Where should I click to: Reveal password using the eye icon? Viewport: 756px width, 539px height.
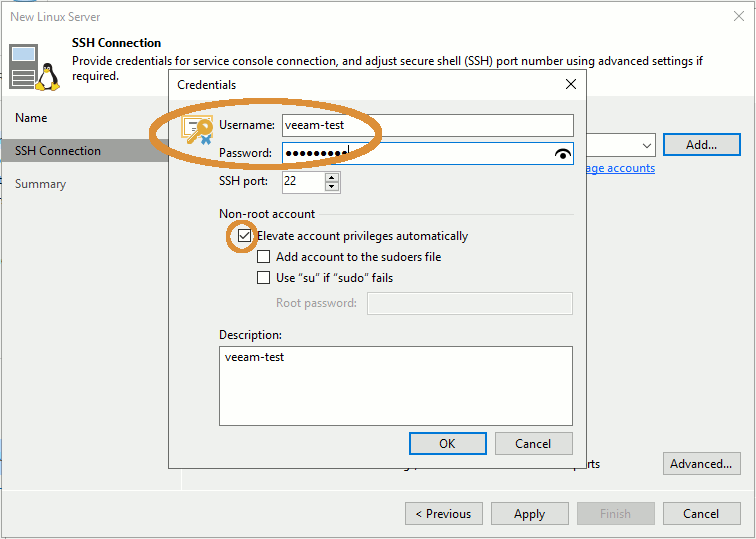click(563, 153)
